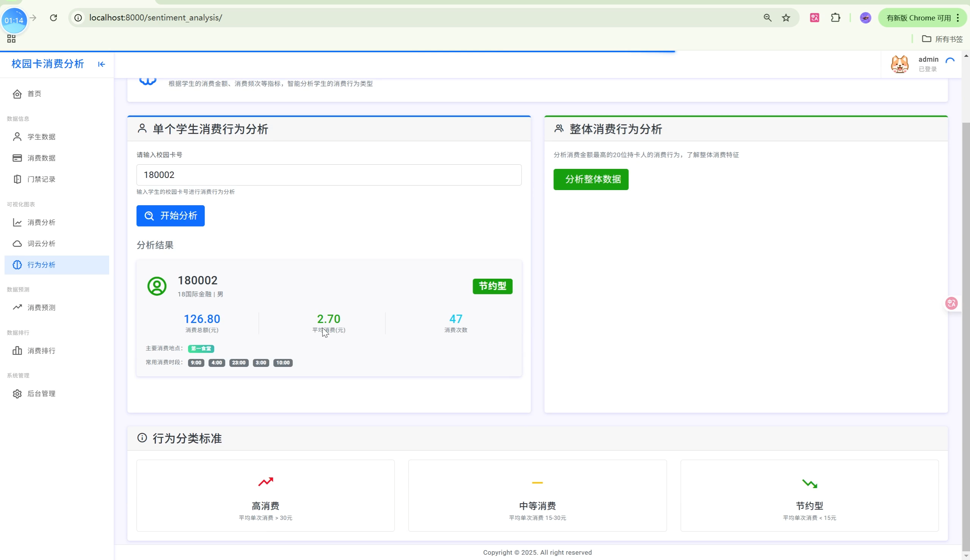The width and height of the screenshot is (970, 560).
Task: Click trend icon for 消费预测
Action: (17, 307)
